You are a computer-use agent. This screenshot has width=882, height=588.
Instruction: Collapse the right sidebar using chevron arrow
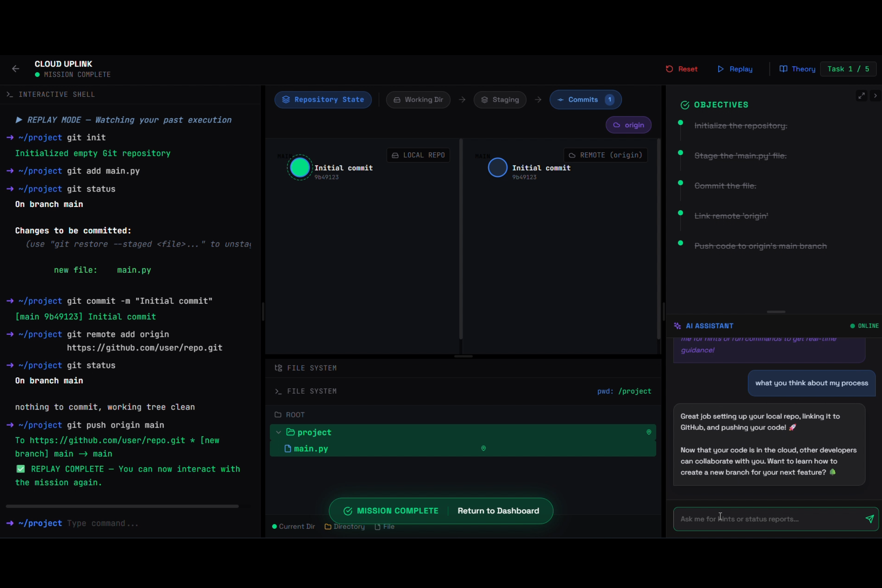point(875,96)
